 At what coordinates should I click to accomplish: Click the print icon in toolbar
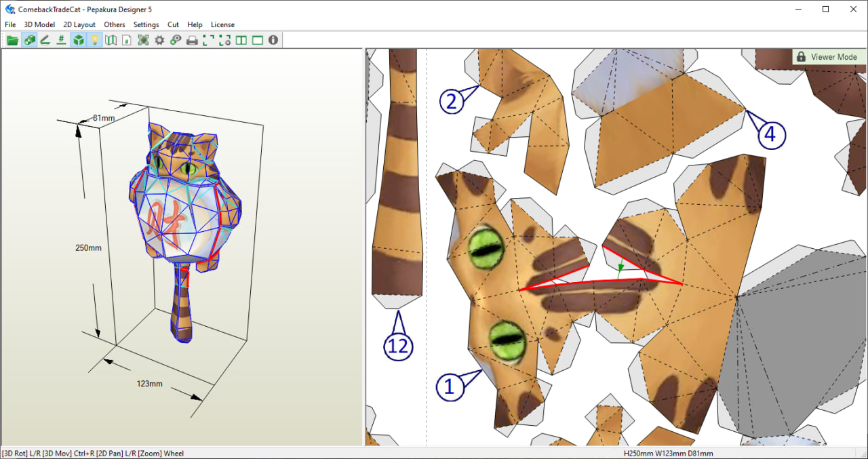coord(192,40)
